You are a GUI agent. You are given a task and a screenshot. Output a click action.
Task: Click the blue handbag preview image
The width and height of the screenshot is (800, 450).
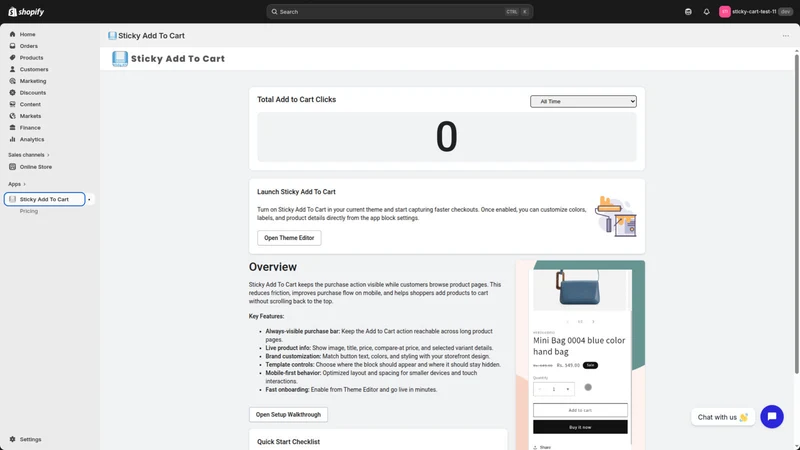tap(579, 288)
